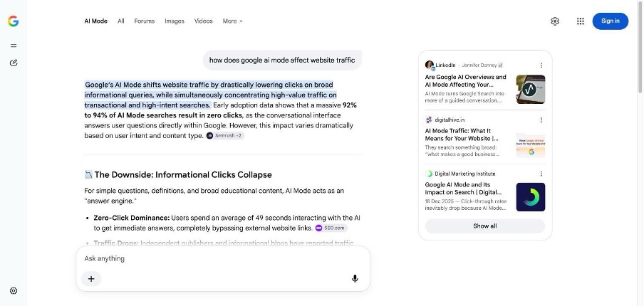Click the Digital Marketing Institute favicon
The height and width of the screenshot is (306, 644).
pyautogui.click(x=429, y=174)
